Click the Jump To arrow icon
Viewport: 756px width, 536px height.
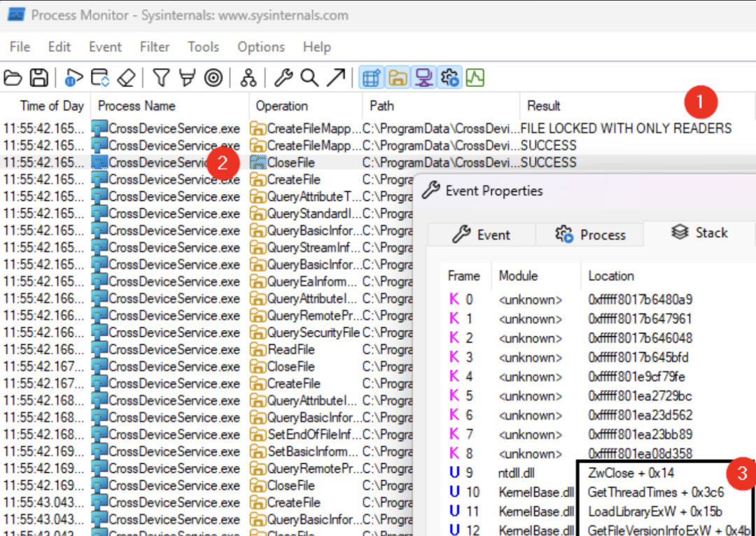coord(335,77)
